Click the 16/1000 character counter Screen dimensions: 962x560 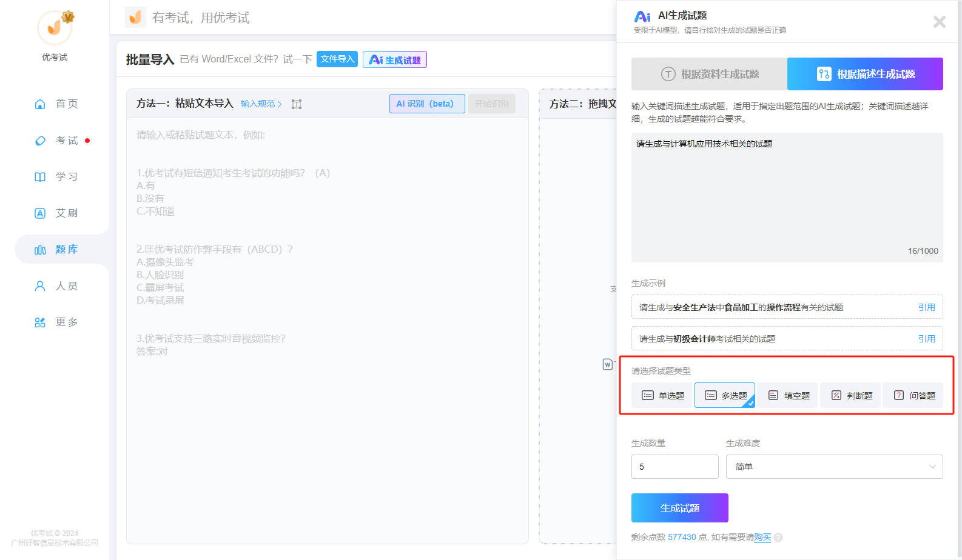tap(923, 251)
